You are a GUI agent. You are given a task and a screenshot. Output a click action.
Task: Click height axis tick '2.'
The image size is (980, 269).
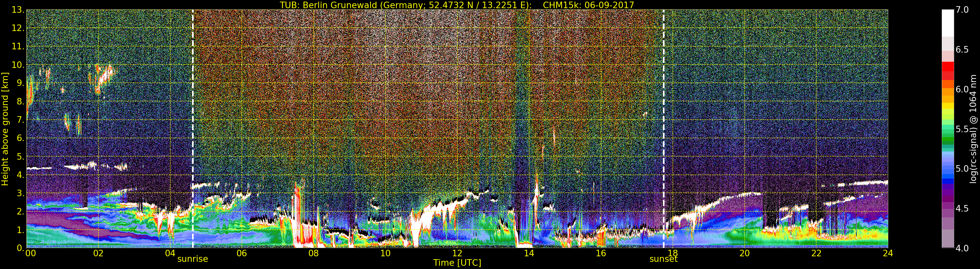21,212
